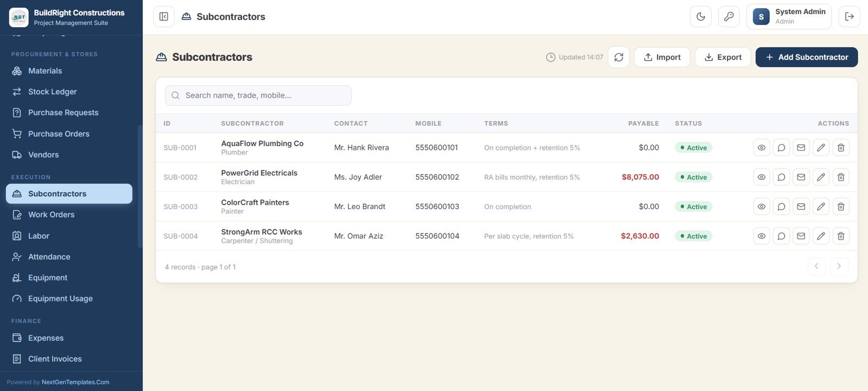The width and height of the screenshot is (868, 391).
Task: Click mobile number 5550600102
Action: click(x=437, y=177)
